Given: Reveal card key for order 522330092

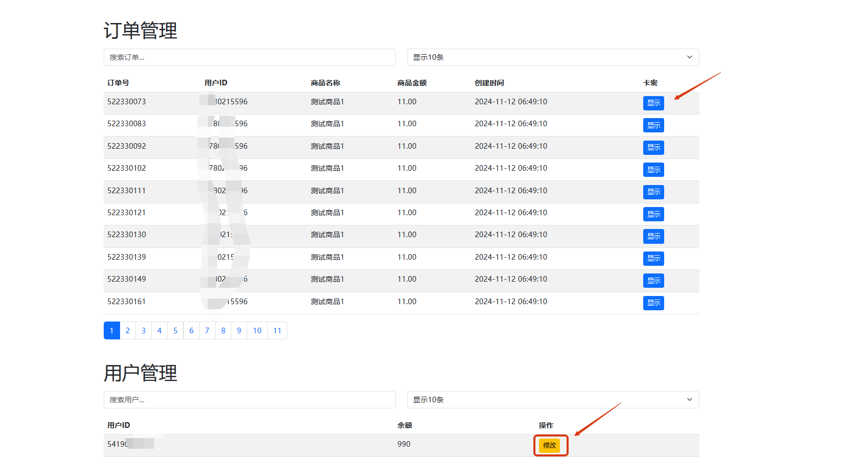Looking at the screenshot, I should pyautogui.click(x=653, y=148).
